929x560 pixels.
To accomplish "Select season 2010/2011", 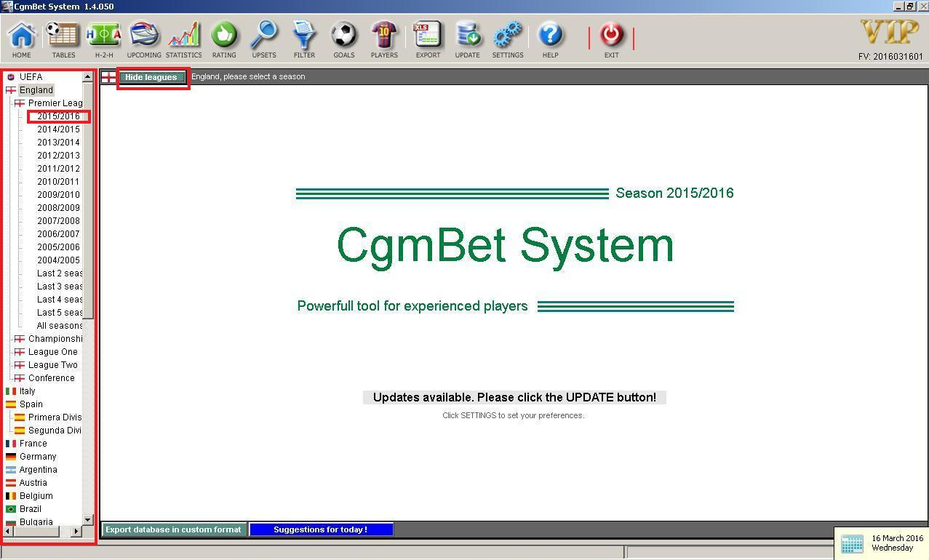I will pyautogui.click(x=59, y=182).
